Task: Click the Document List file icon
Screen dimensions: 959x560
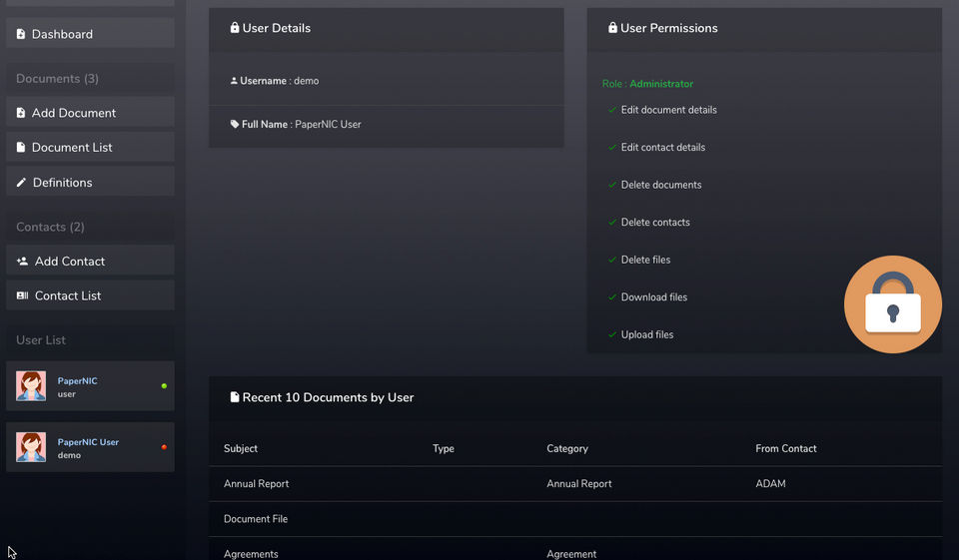Action: coord(21,148)
